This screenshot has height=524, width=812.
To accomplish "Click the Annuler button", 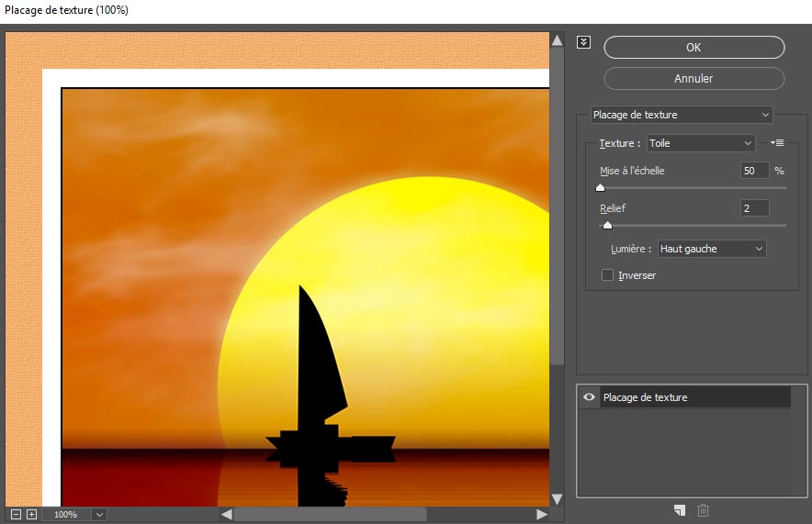I will pos(694,79).
